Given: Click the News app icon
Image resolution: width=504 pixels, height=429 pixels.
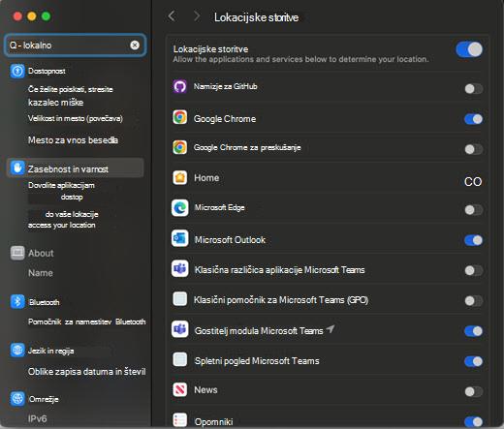Looking at the screenshot, I should (x=179, y=389).
